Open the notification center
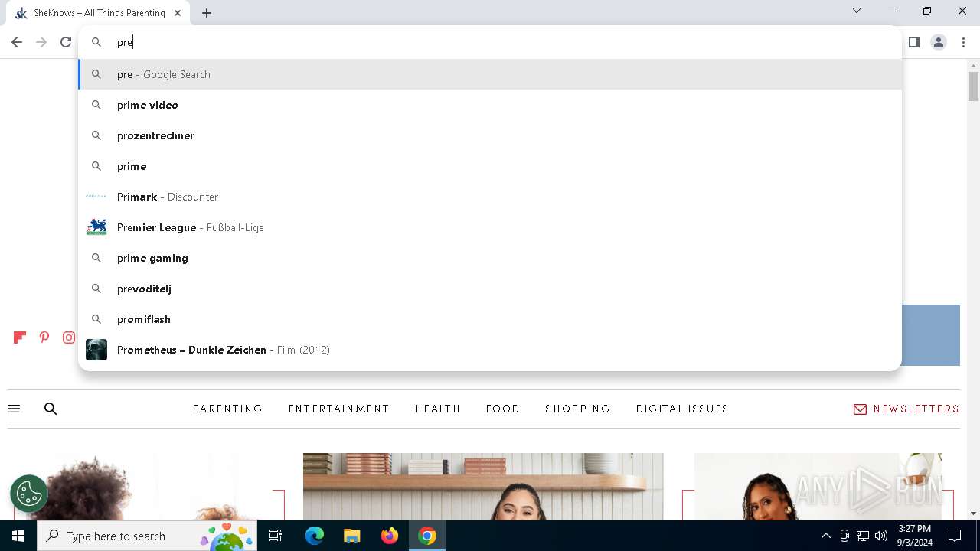 pos(955,536)
